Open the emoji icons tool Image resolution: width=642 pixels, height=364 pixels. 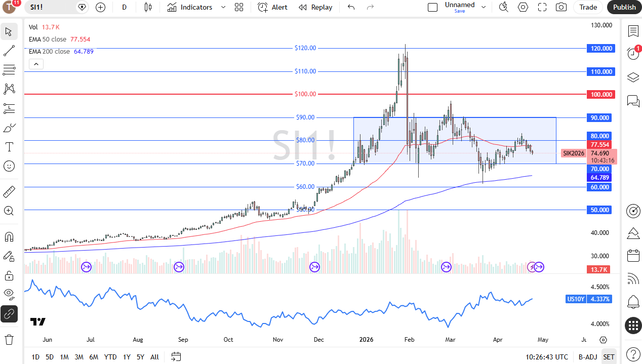coord(9,166)
